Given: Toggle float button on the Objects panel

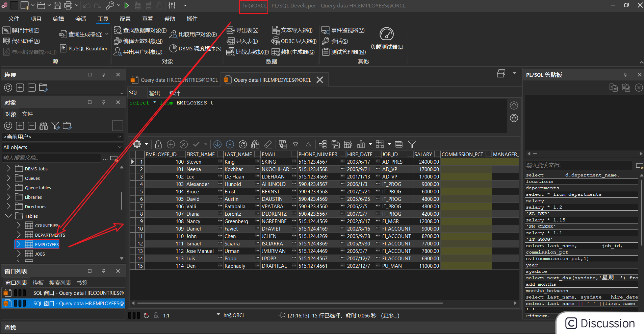Looking at the screenshot, I should click(x=89, y=102).
